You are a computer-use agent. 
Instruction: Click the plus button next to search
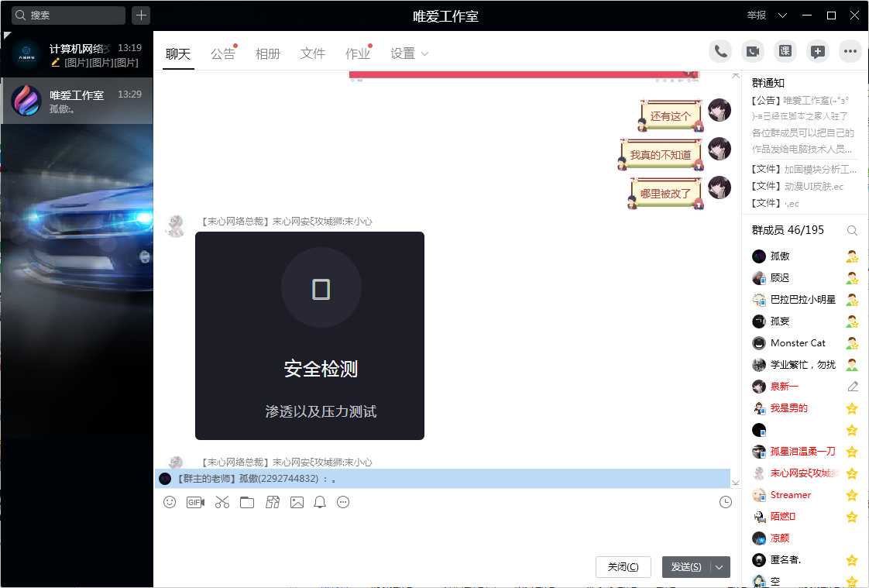141,15
